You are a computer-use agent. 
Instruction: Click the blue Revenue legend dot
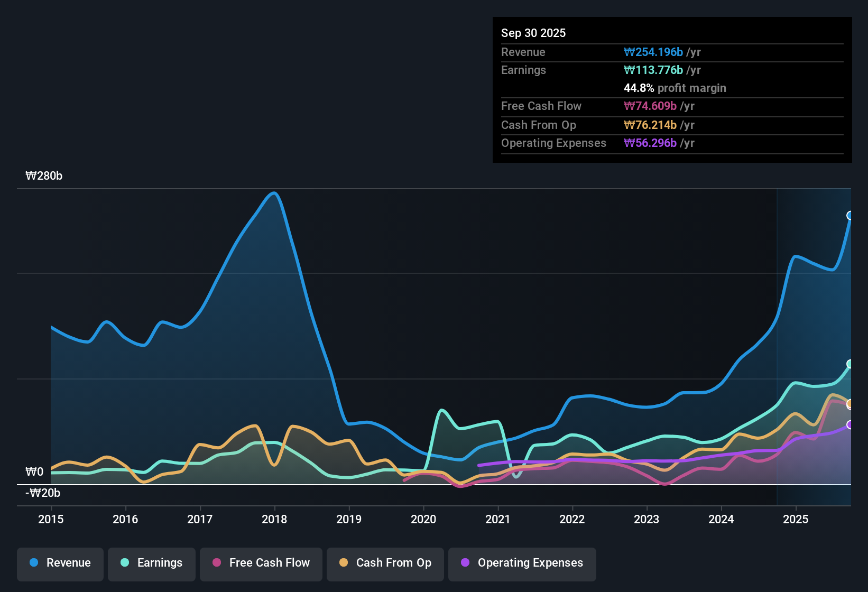(33, 563)
